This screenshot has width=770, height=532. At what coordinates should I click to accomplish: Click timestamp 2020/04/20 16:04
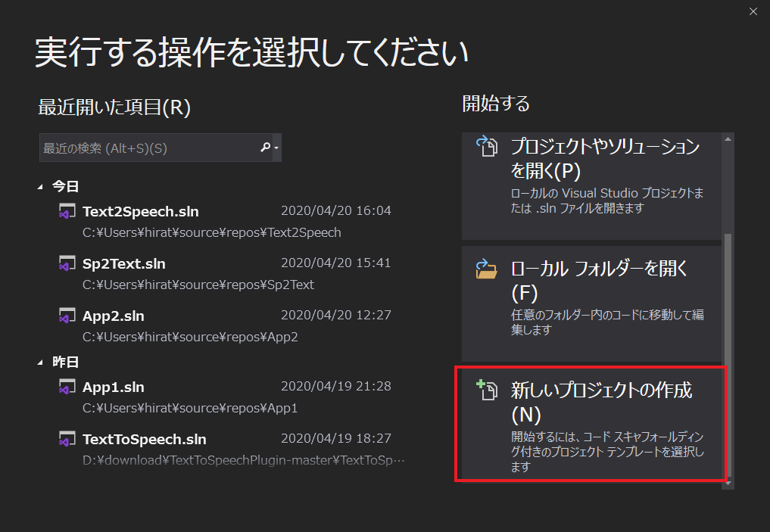336,210
